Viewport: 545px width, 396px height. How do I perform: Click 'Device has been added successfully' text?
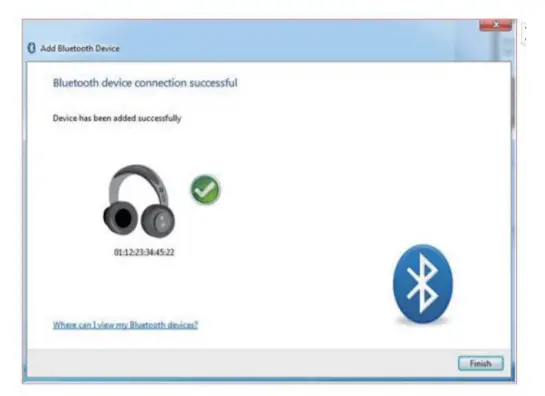117,118
